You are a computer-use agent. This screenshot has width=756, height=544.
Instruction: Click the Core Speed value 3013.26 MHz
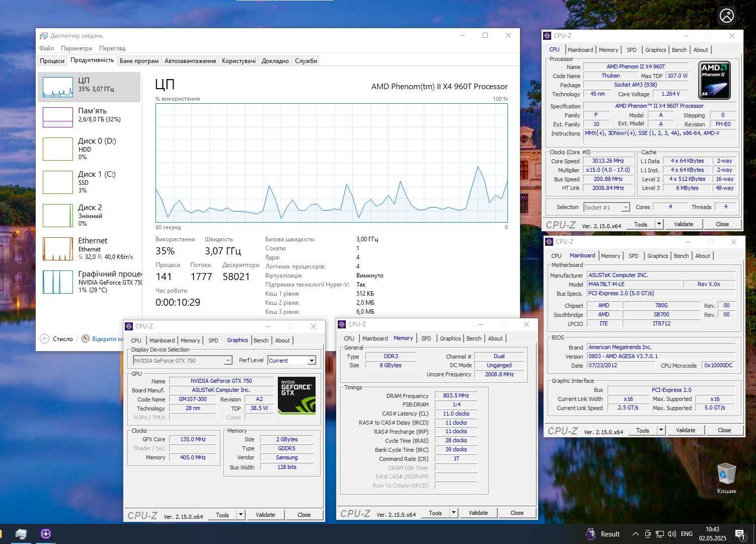[x=608, y=161]
